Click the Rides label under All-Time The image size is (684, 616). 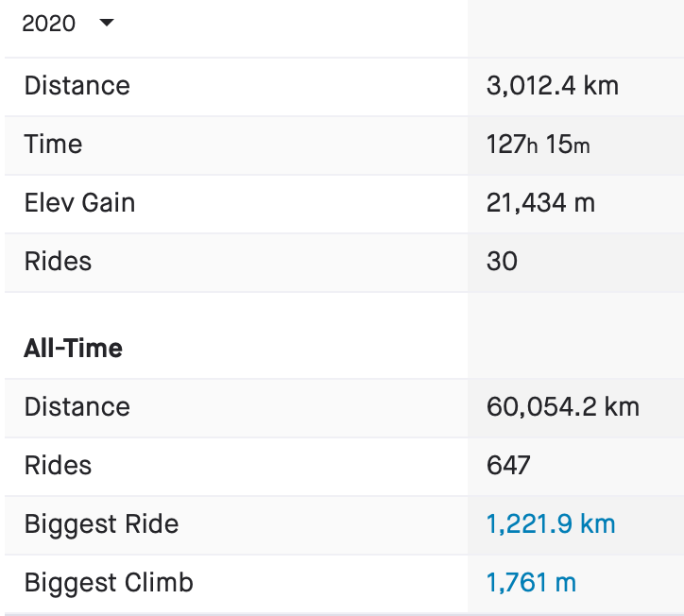pyautogui.click(x=59, y=466)
